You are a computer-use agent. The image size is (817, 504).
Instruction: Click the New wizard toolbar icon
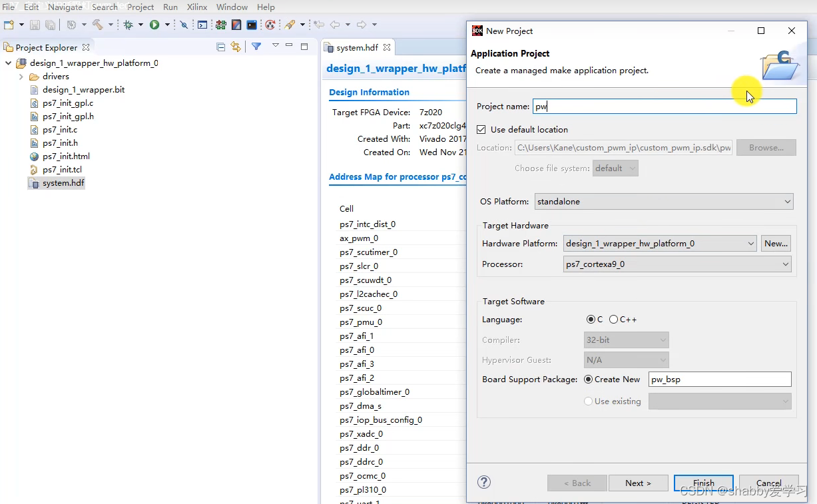(9, 25)
